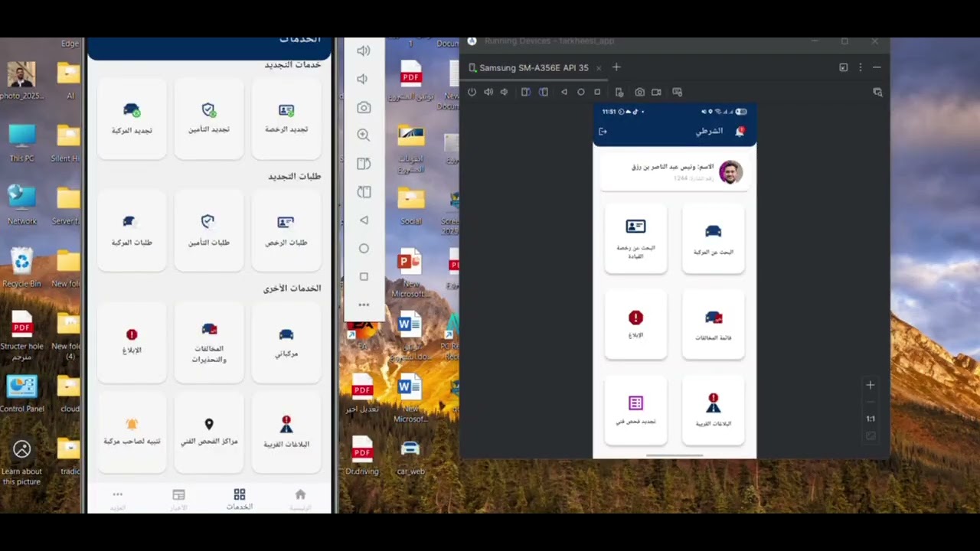Open Running Devices kebab options menu

point(861,67)
